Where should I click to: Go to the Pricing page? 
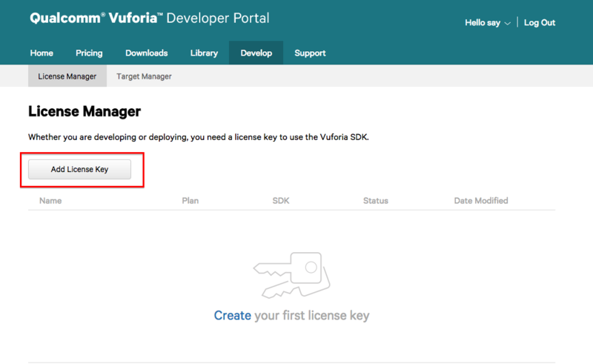point(89,53)
